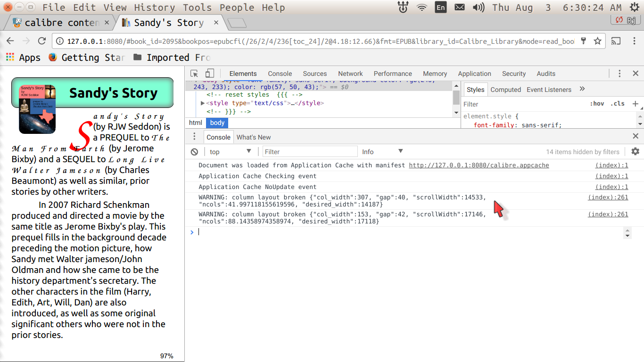644x362 pixels.
Task: Toggle the .cls class editor
Action: point(618,104)
